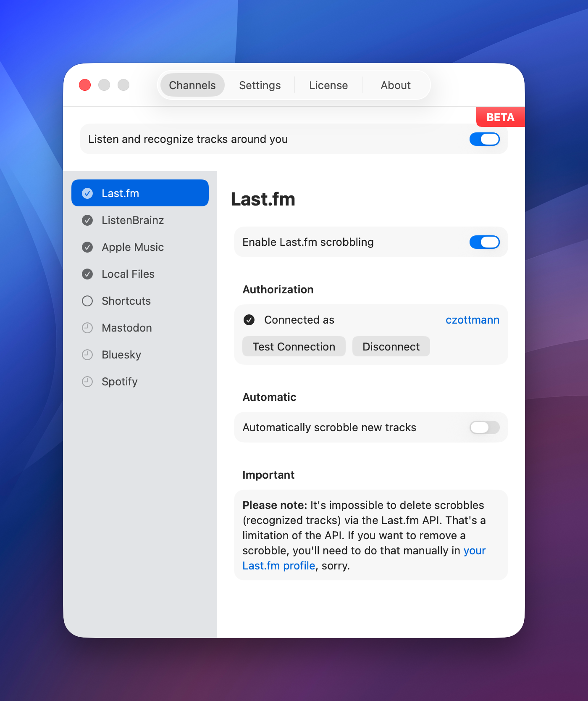Select Apple Music channel
Viewport: 588px width, 701px height.
click(140, 247)
